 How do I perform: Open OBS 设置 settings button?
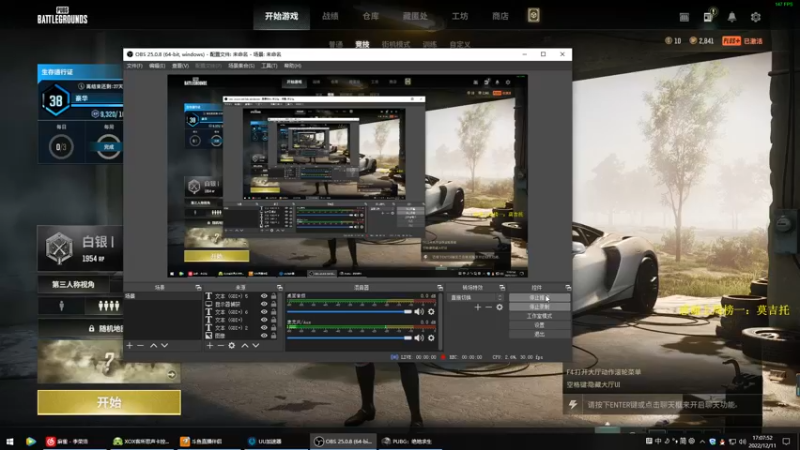point(539,325)
